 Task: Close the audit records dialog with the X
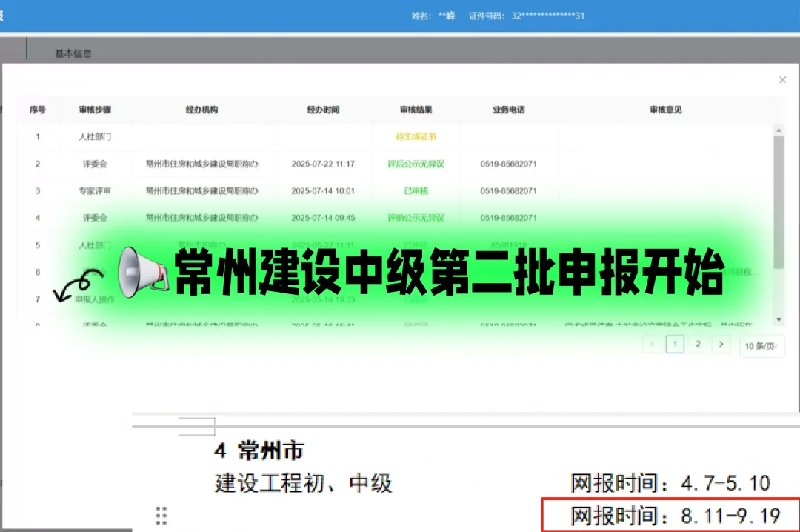tap(782, 79)
